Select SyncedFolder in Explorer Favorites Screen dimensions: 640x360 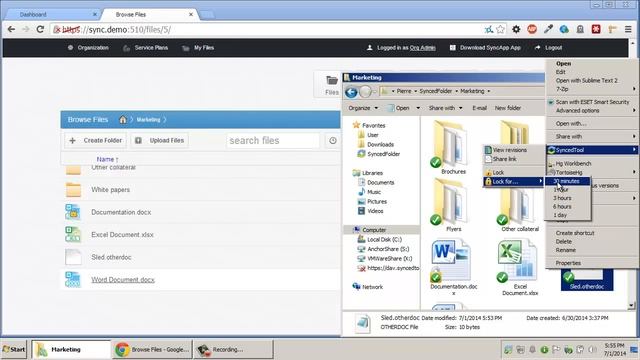(x=379, y=154)
